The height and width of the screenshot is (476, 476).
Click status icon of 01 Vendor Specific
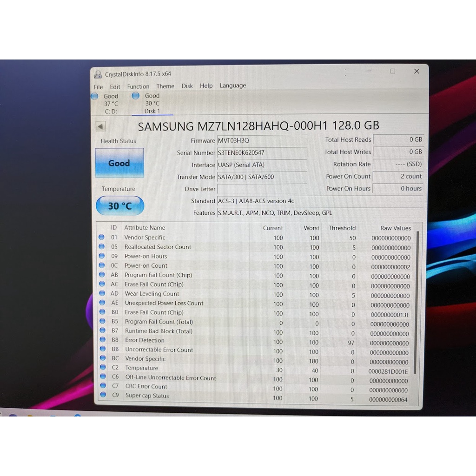pos(101,237)
